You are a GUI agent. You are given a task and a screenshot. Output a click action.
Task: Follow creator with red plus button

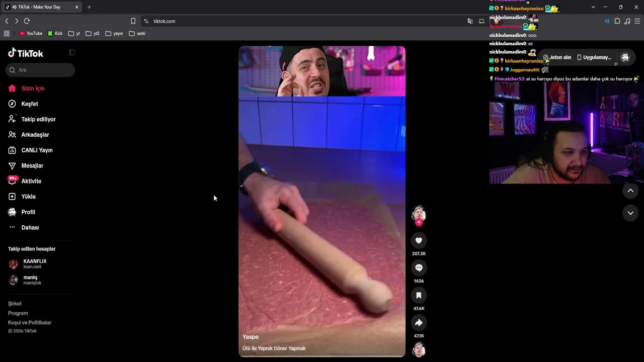point(419,222)
